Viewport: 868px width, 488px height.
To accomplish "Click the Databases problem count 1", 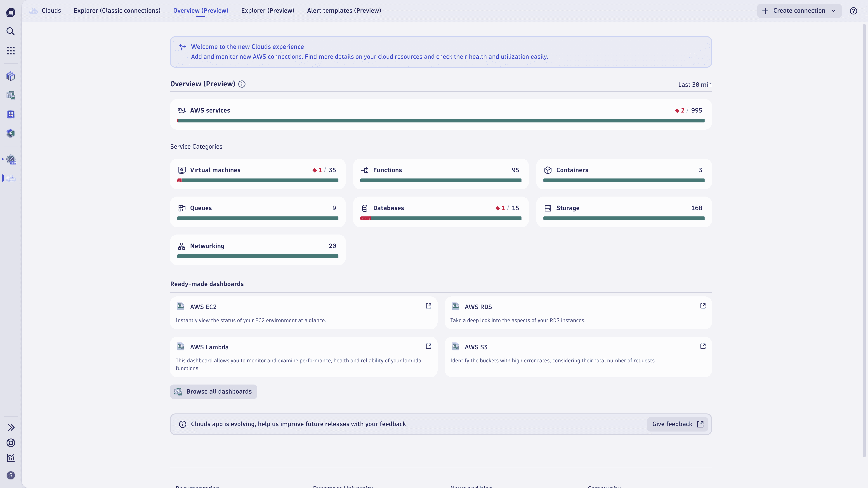I will point(500,208).
